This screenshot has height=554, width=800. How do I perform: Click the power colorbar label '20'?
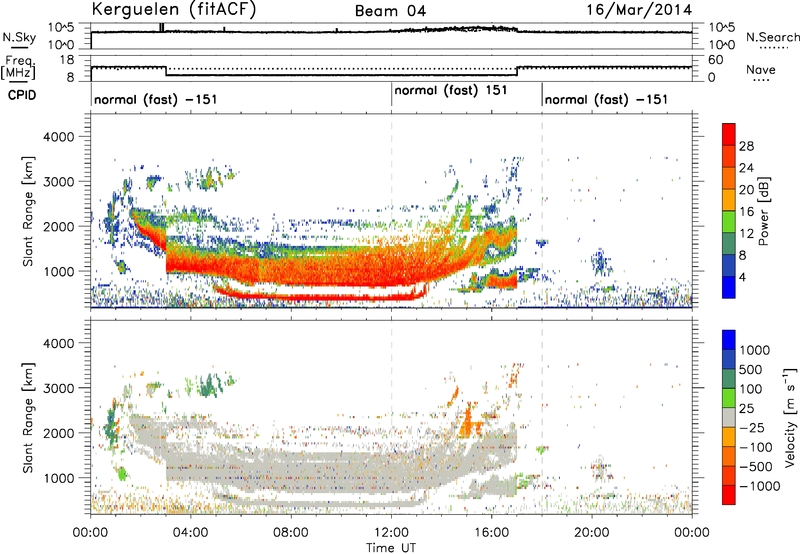point(746,190)
